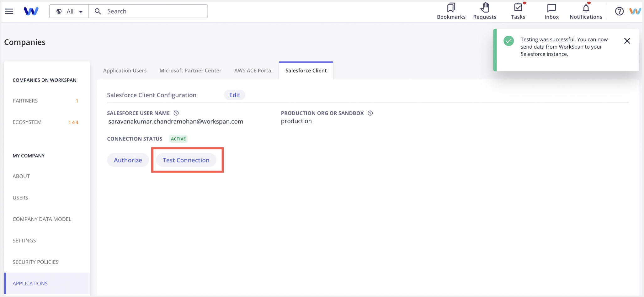
Task: Click the Salesforce Client Configuration heading
Action: click(x=152, y=95)
